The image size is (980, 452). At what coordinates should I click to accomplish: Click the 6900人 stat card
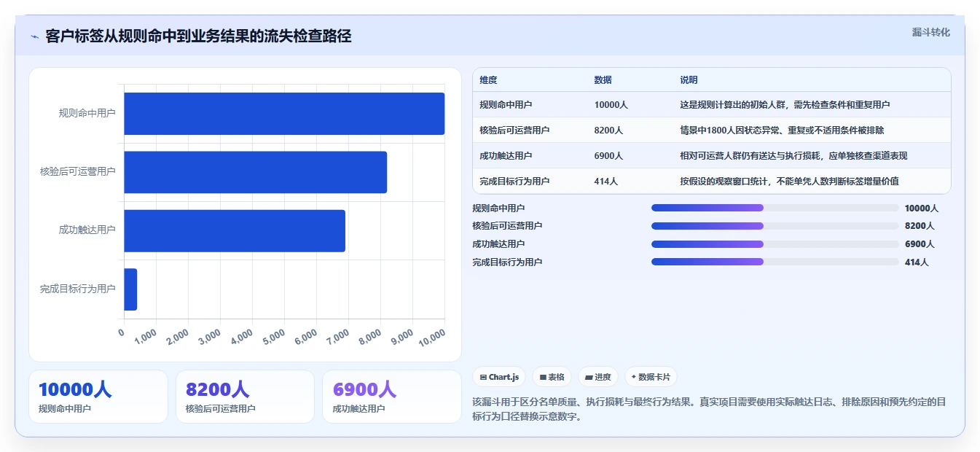392,397
